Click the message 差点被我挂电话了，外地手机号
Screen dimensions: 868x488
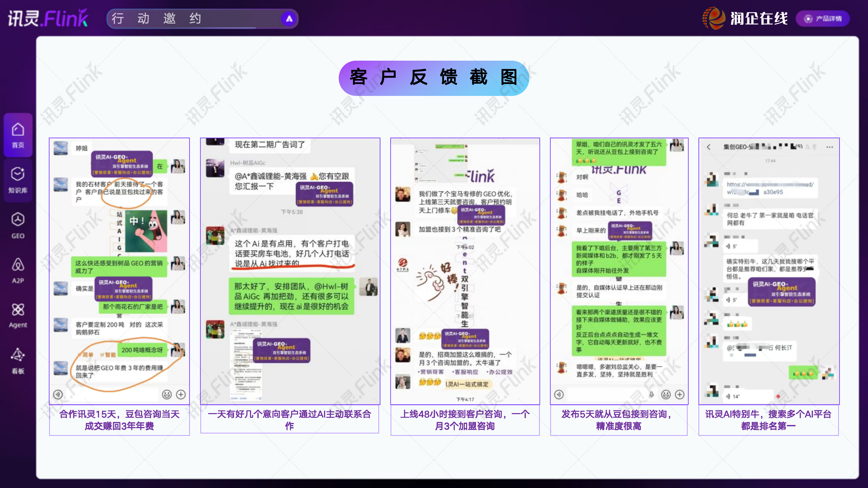click(617, 213)
